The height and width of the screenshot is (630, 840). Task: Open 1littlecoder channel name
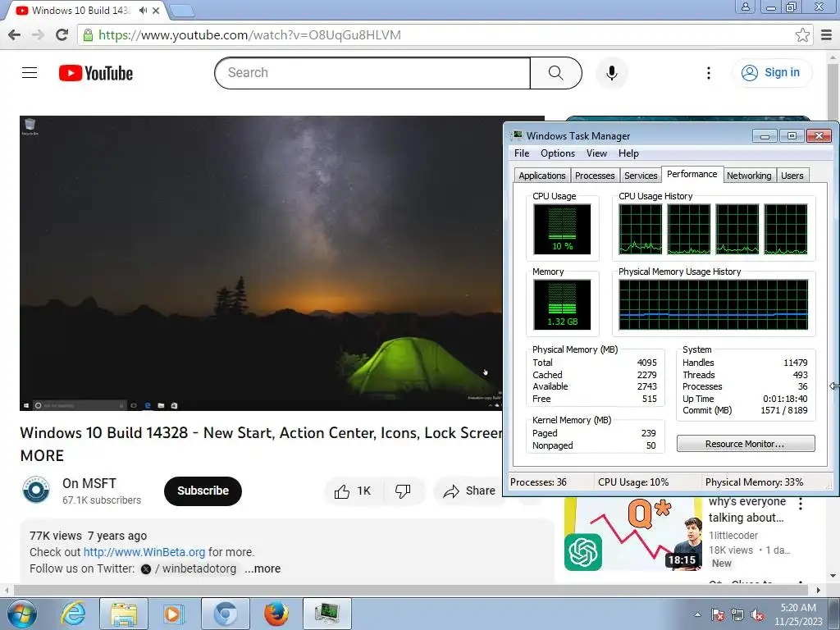click(x=733, y=535)
